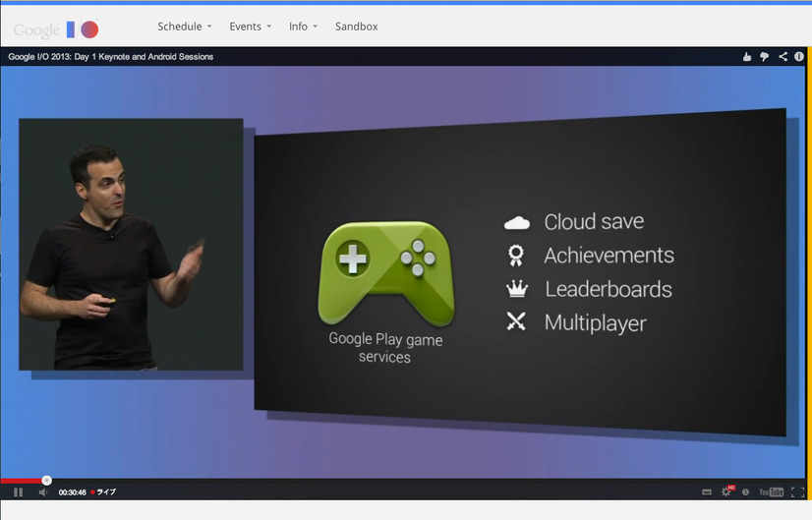Open the Schedule dropdown menu
Image resolution: width=812 pixels, height=520 pixels.
tap(185, 27)
